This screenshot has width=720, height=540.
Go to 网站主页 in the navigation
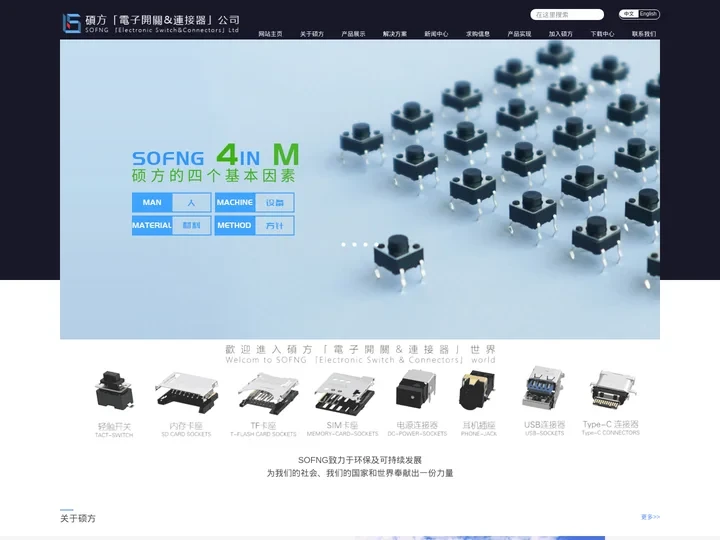[x=270, y=34]
